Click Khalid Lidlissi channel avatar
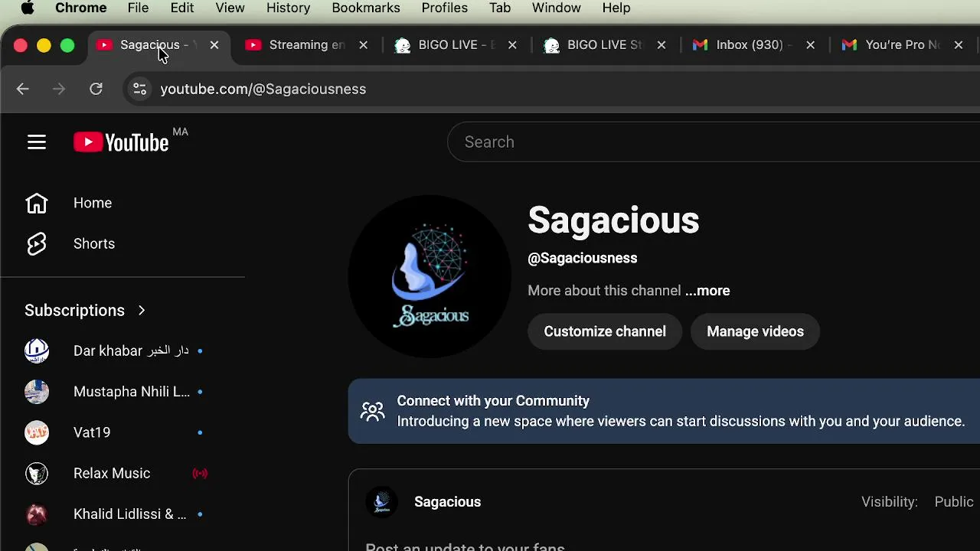The image size is (980, 551). (x=37, y=514)
